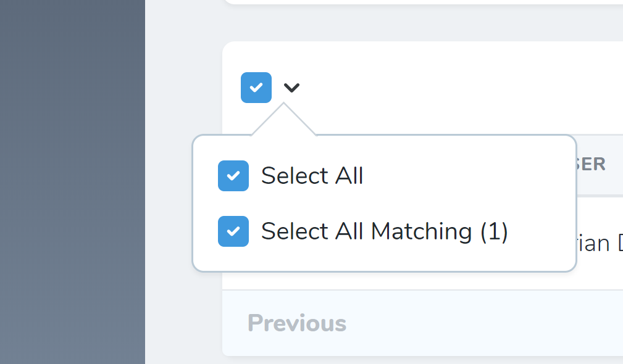
Task: Click the blue checkmark icon beside Select All
Action: [x=233, y=176]
